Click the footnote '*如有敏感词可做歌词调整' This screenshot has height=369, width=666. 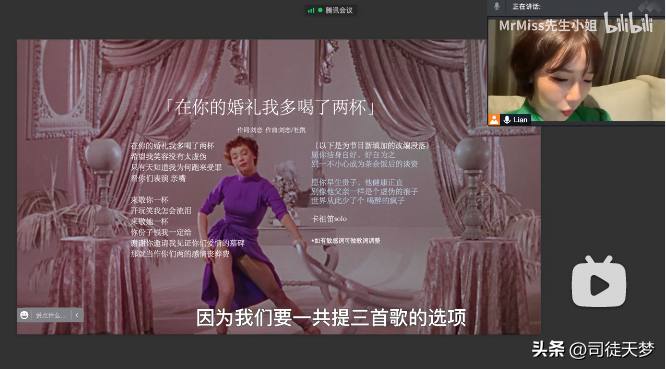(346, 241)
